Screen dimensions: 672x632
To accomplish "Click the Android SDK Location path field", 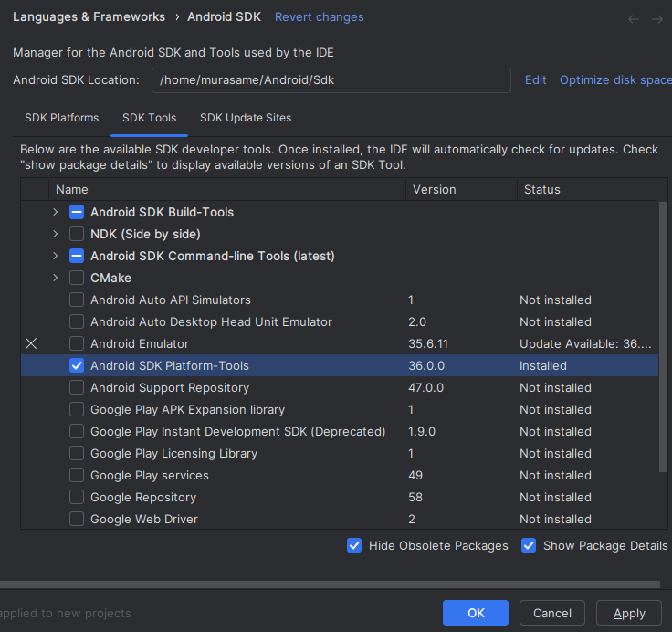I will pyautogui.click(x=331, y=80).
